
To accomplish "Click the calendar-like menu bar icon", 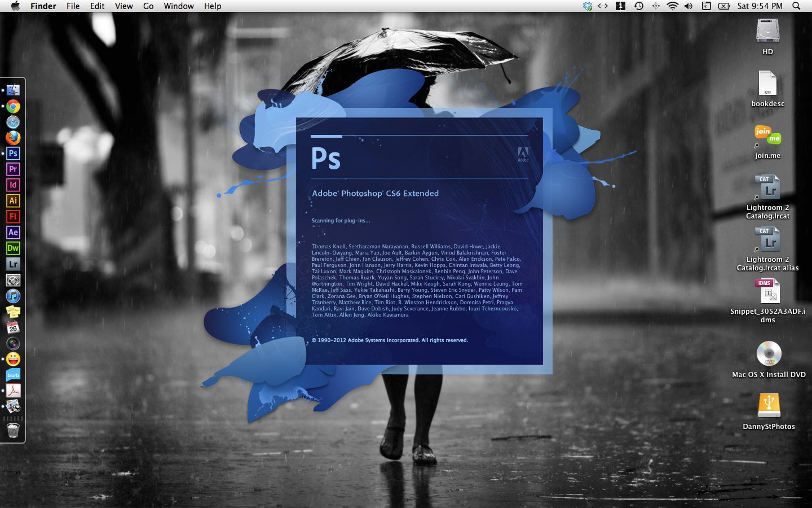I will coord(706,6).
